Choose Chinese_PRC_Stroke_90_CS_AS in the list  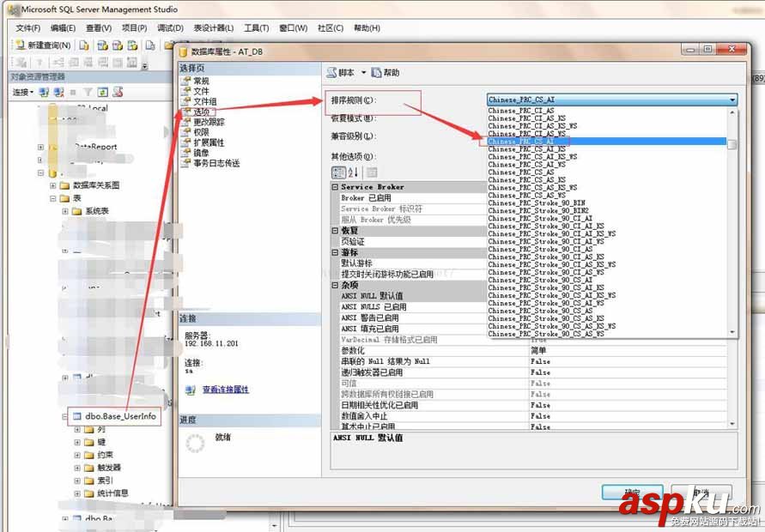point(540,311)
